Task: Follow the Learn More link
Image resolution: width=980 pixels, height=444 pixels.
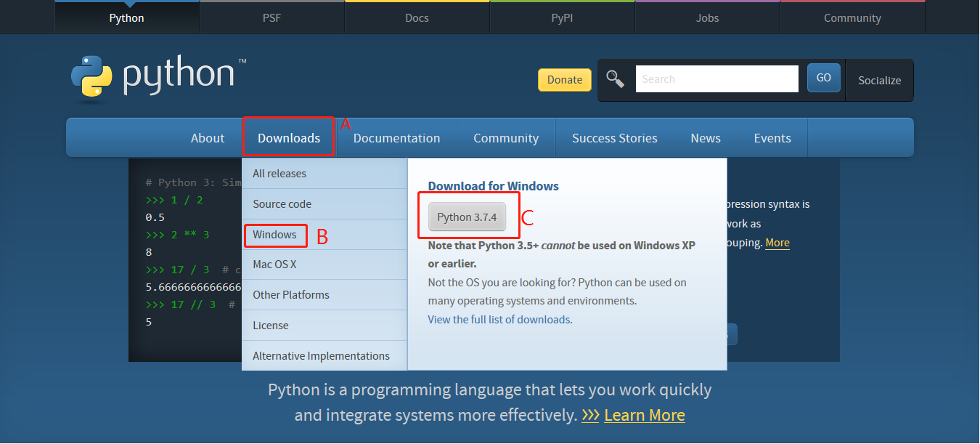Action: pyautogui.click(x=644, y=415)
